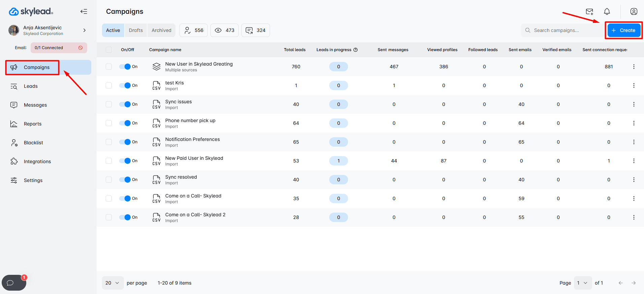Click the Viewed profiles column header

point(442,50)
